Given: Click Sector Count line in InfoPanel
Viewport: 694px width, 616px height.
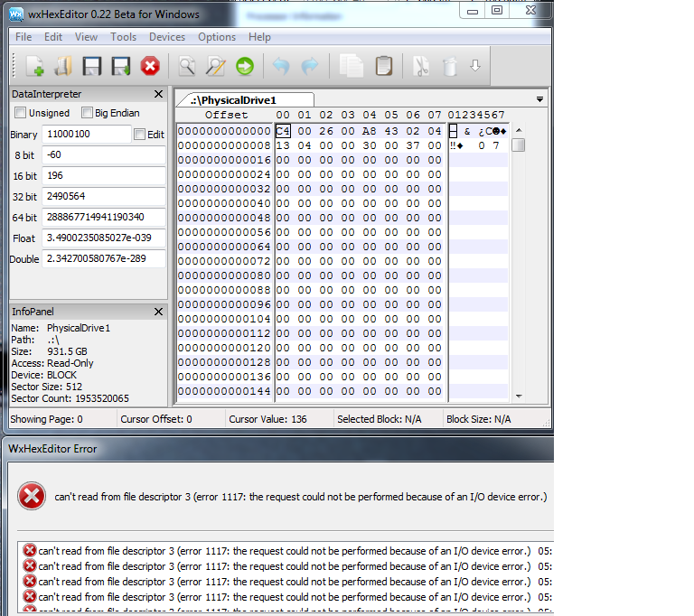Looking at the screenshot, I should [70, 398].
